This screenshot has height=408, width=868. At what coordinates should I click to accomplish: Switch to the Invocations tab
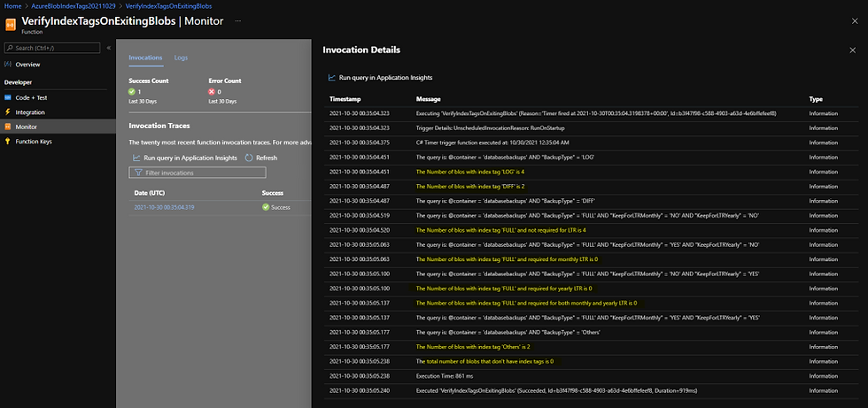pos(145,58)
